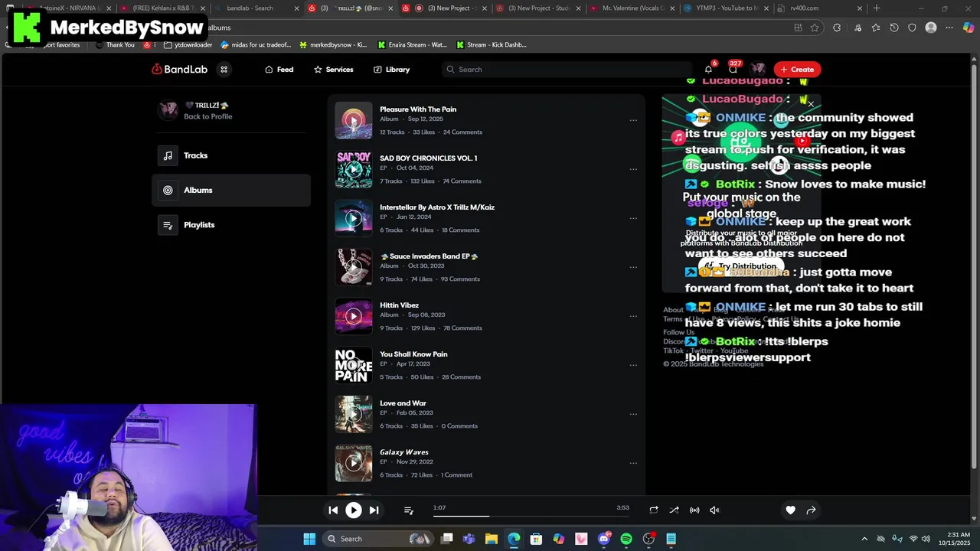This screenshot has width=980, height=551.
Task: Open the Hittin Vibez title link
Action: pyautogui.click(x=399, y=305)
